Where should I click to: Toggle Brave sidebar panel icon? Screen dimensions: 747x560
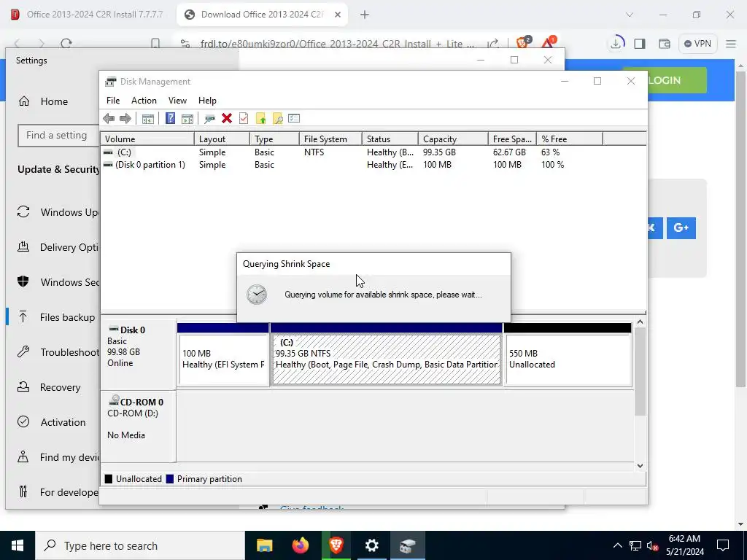click(640, 44)
